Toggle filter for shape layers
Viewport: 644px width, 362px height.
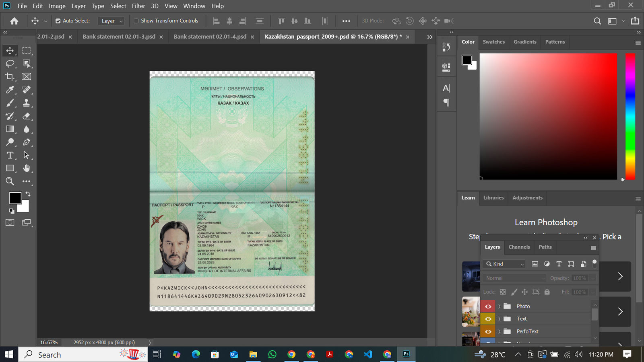tap(571, 264)
